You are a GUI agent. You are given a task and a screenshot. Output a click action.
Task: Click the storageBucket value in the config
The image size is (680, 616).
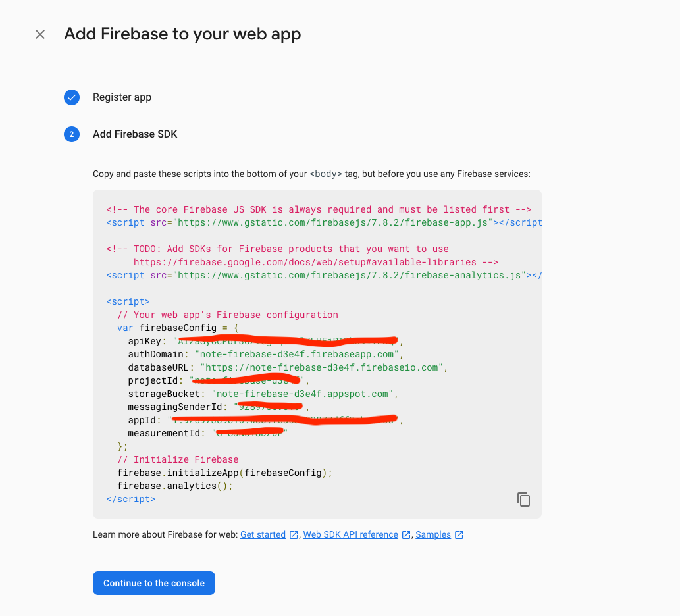[301, 394]
